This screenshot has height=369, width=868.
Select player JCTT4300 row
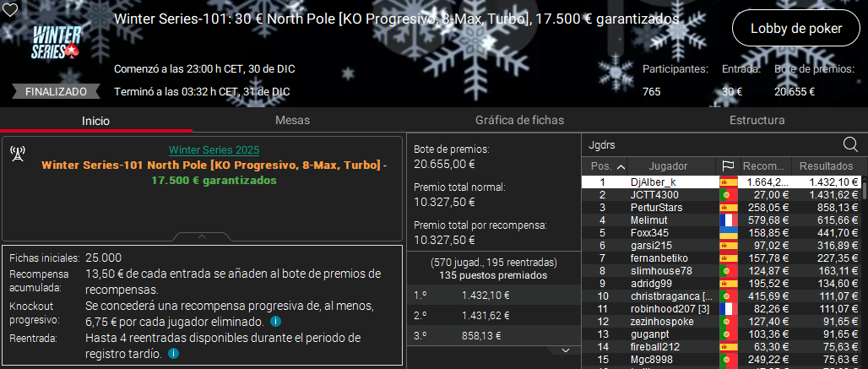654,195
